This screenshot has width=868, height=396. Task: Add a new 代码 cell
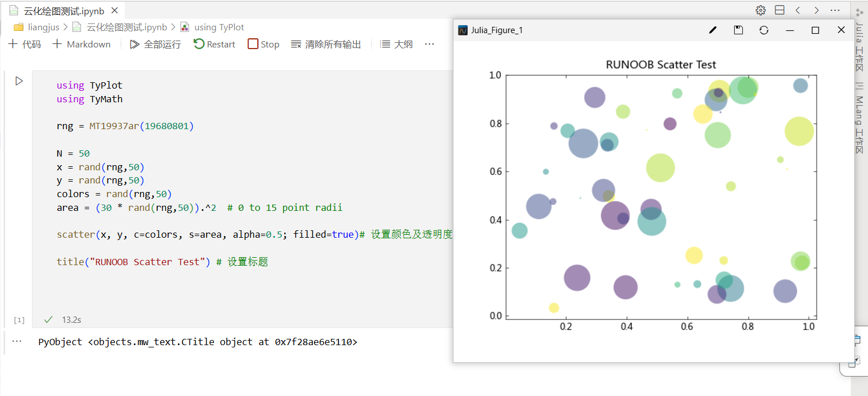coord(24,44)
